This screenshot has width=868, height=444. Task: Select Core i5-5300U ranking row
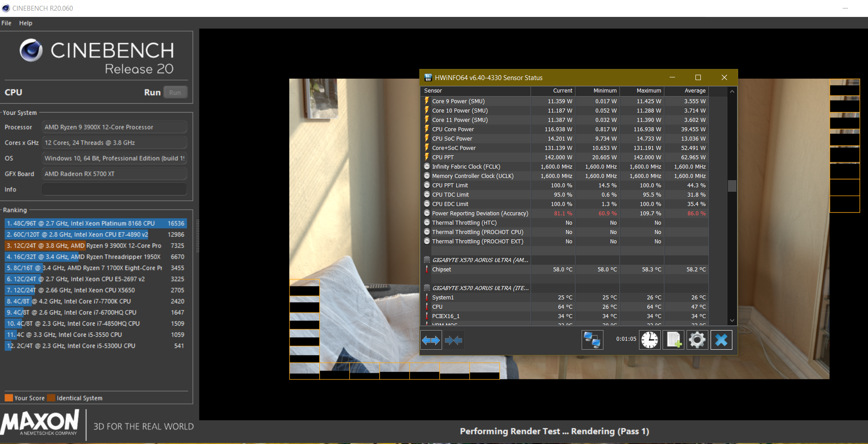click(96, 346)
